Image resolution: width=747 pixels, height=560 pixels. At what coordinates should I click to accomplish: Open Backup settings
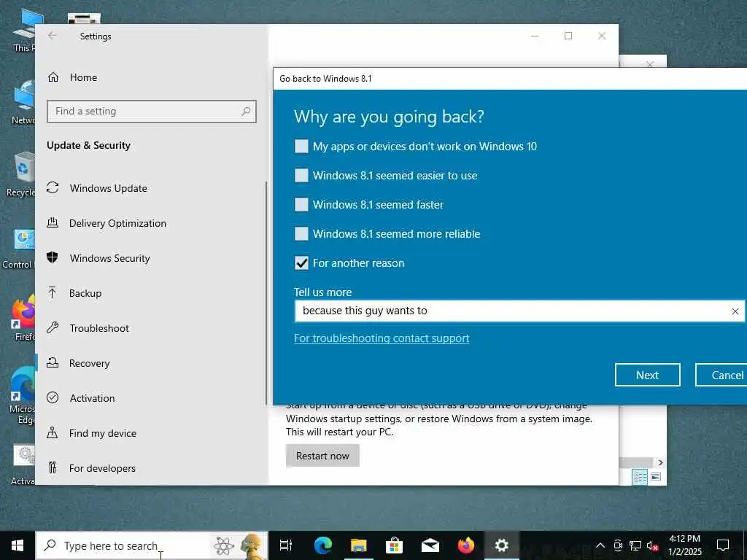coord(85,293)
